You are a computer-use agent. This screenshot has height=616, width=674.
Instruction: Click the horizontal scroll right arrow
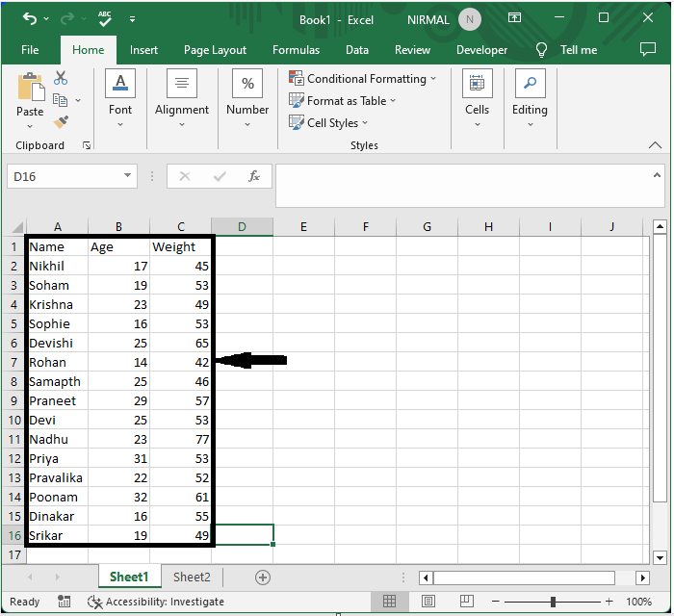(x=642, y=577)
